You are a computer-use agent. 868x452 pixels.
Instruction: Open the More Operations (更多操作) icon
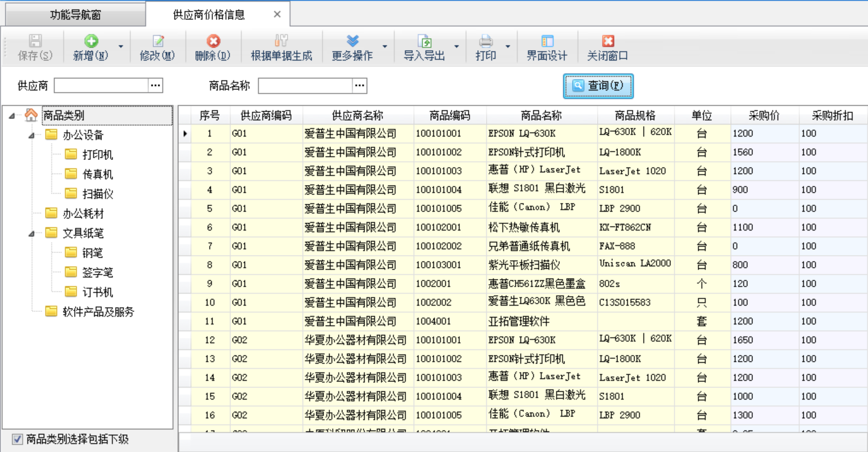tap(353, 42)
